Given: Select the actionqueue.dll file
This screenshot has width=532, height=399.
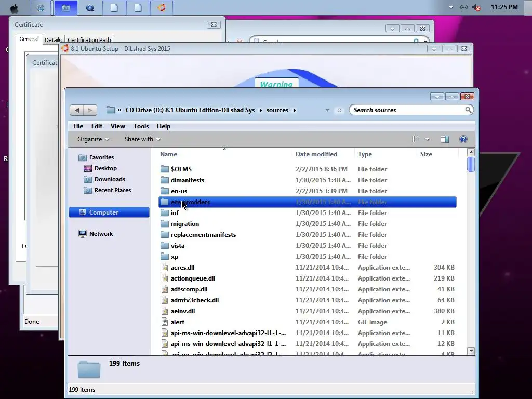Looking at the screenshot, I should click(308, 278).
